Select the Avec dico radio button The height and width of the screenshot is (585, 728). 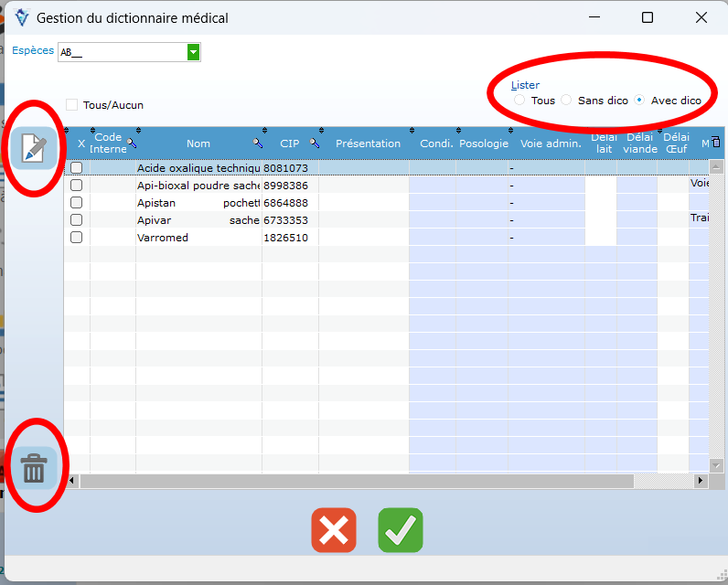639,101
